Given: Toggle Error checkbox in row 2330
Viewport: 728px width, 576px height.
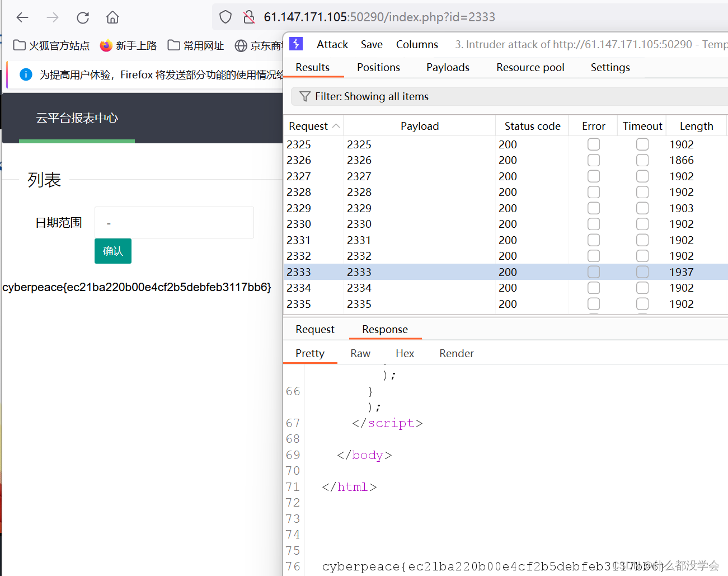Looking at the screenshot, I should pos(594,224).
